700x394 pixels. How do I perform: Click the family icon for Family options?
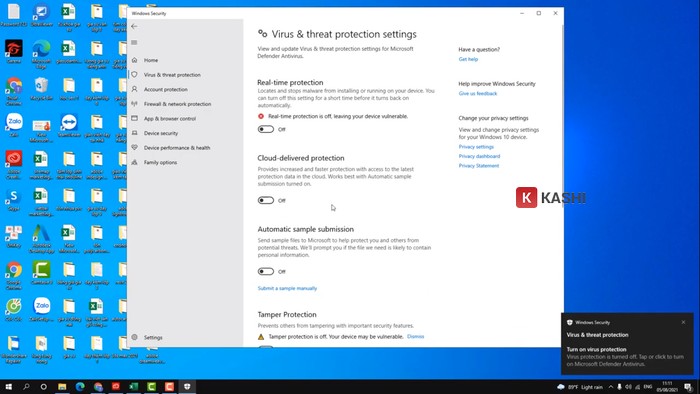pyautogui.click(x=134, y=162)
